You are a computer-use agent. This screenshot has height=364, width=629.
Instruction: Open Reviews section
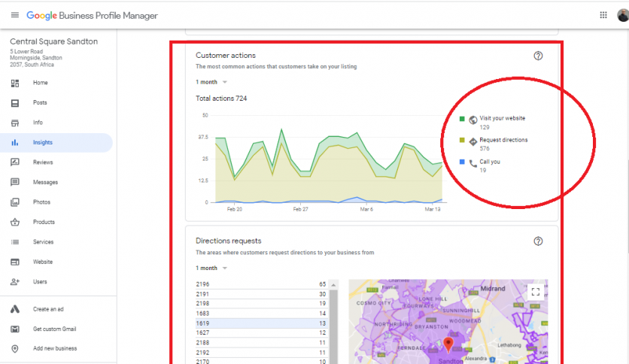click(x=43, y=162)
